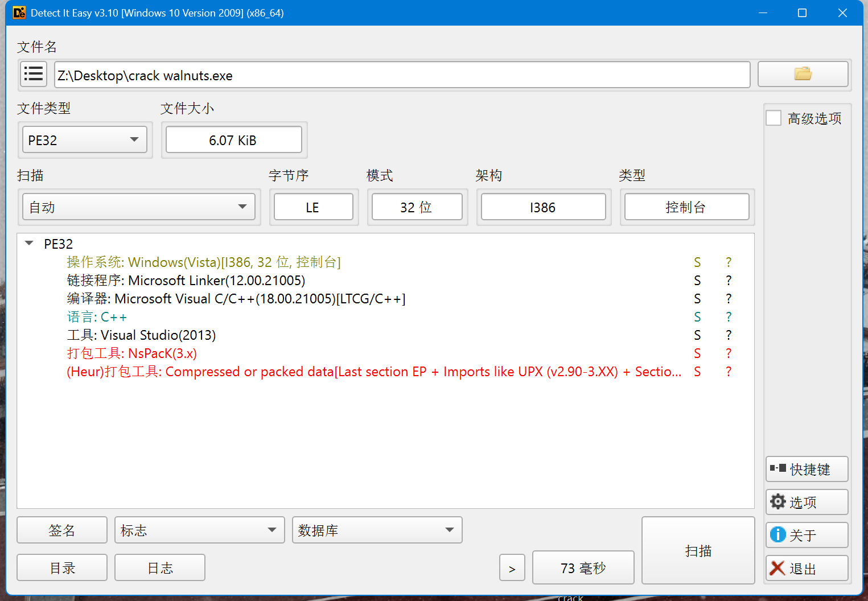Open 选项 settings with gear icon

[x=807, y=502]
